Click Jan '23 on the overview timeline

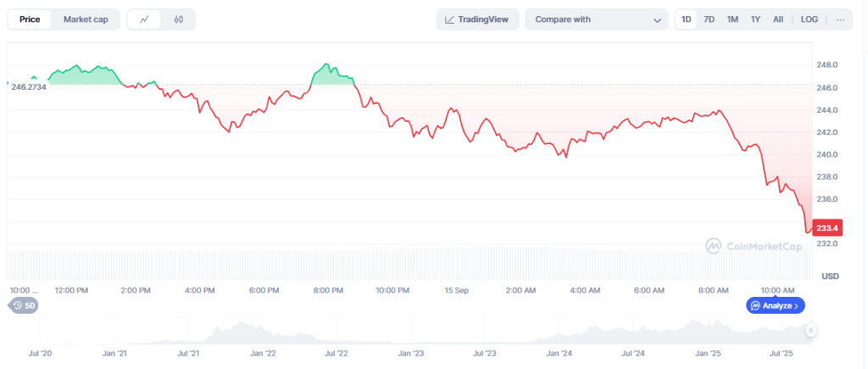point(410,353)
